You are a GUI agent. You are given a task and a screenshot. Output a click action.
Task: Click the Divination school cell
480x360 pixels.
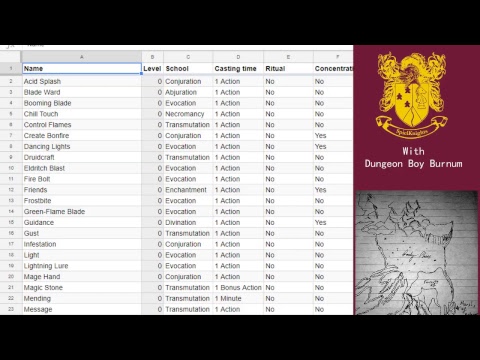(188, 223)
